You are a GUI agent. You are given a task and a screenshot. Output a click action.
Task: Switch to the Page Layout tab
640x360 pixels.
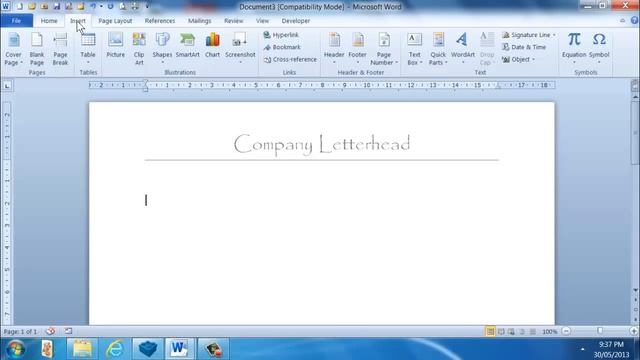coord(115,21)
